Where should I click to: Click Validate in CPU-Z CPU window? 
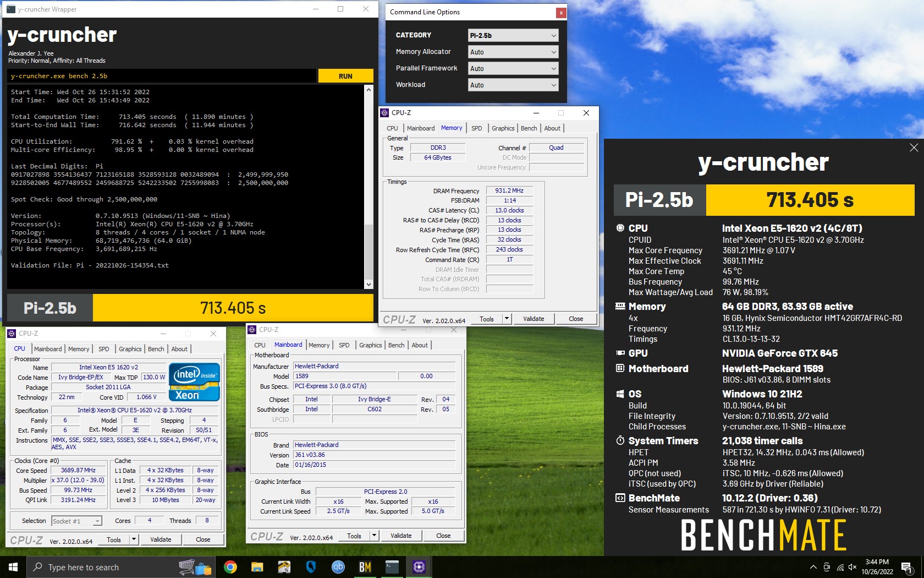tap(161, 539)
